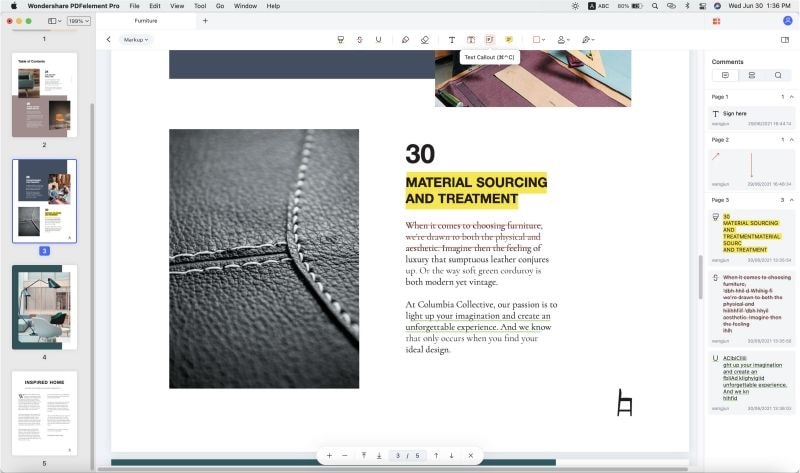Screen dimensions: 800x473
Task: Open the View menu
Action: 177,6
